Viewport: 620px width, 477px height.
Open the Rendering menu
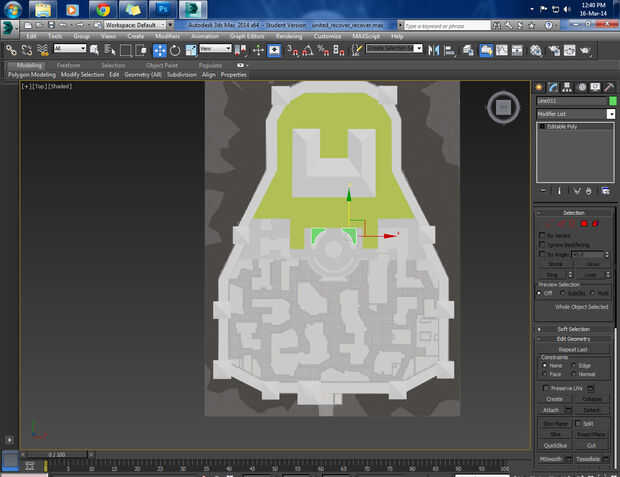click(288, 36)
